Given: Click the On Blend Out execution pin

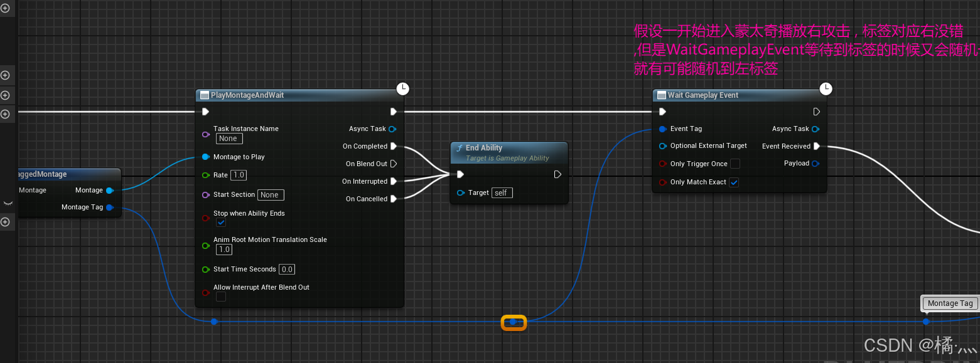Looking at the screenshot, I should coord(394,164).
